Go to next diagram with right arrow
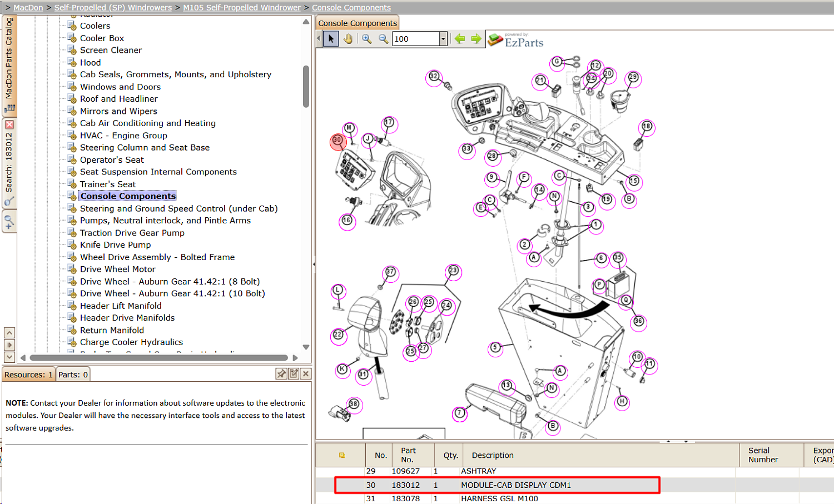Screen dimensions: 834x504 (x=476, y=39)
